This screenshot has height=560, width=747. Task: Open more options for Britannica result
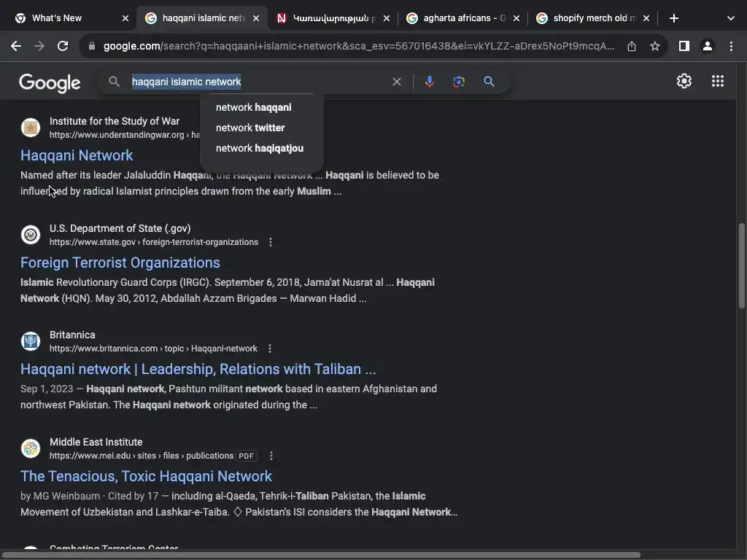(x=270, y=349)
